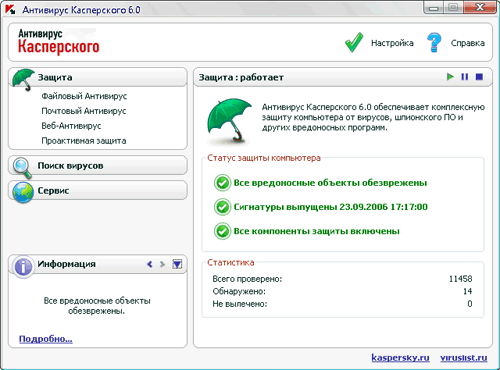The image size is (500, 370).
Task: Click the blue question mark Справка icon
Action: click(x=434, y=42)
